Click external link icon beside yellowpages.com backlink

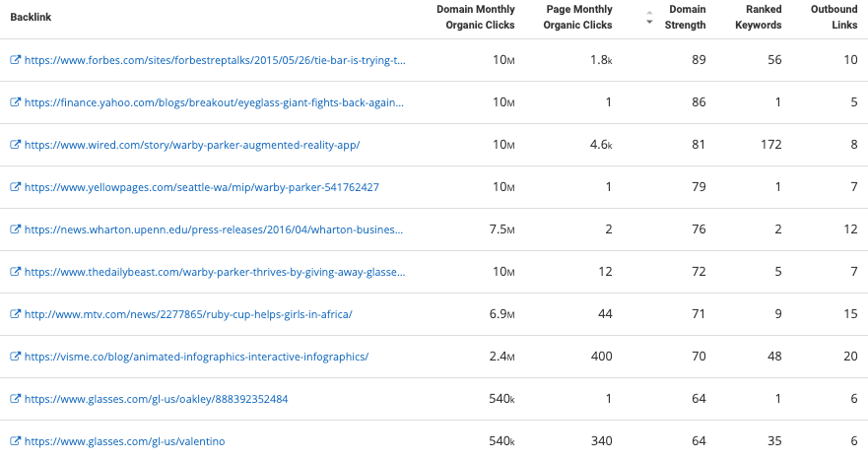click(x=16, y=186)
